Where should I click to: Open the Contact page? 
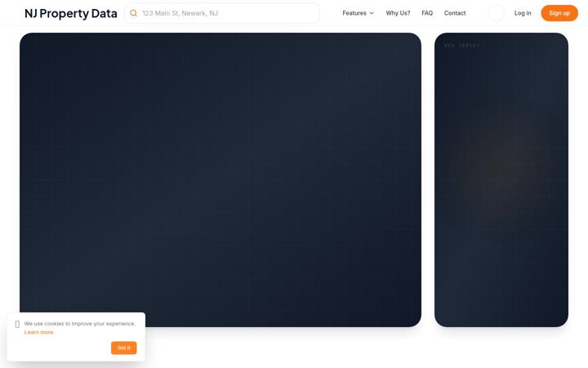pos(455,13)
